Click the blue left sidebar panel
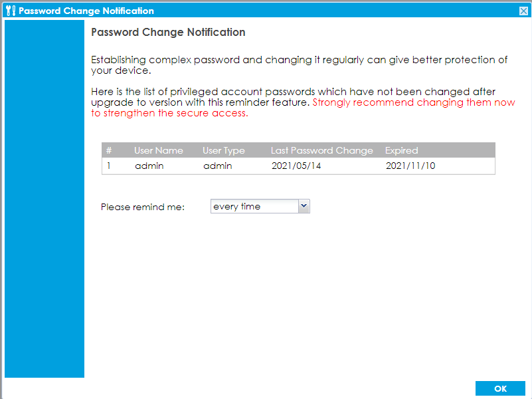This screenshot has height=399, width=532. click(x=44, y=199)
